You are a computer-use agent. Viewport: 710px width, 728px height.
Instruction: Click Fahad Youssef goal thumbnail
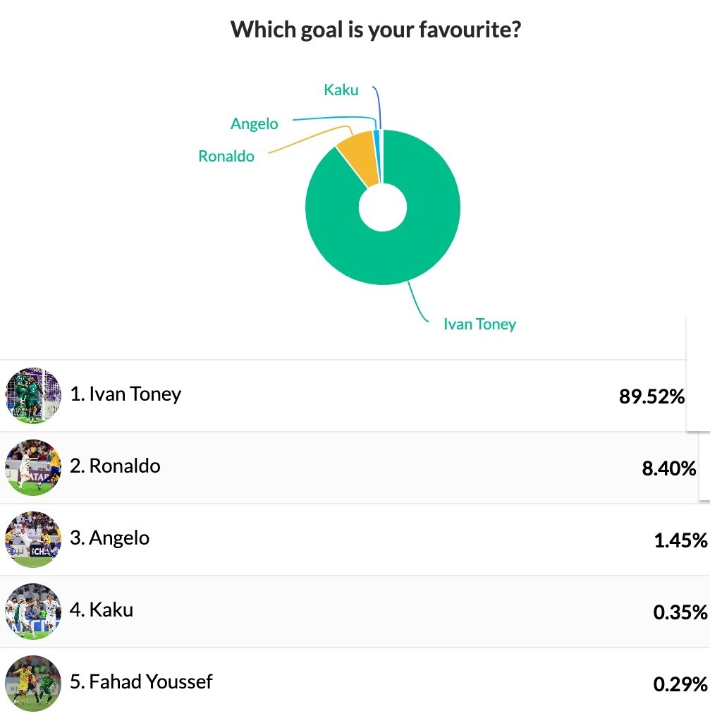point(33,684)
